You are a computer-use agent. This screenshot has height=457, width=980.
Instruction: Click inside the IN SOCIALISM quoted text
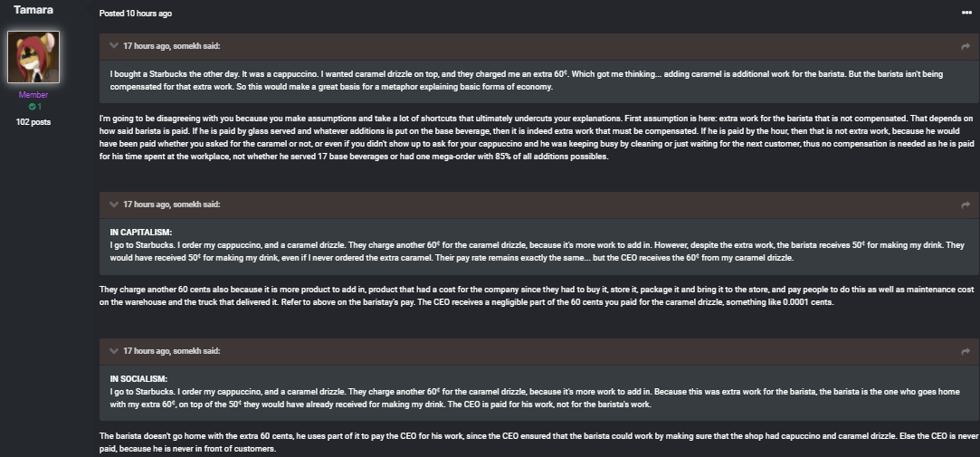(539, 392)
